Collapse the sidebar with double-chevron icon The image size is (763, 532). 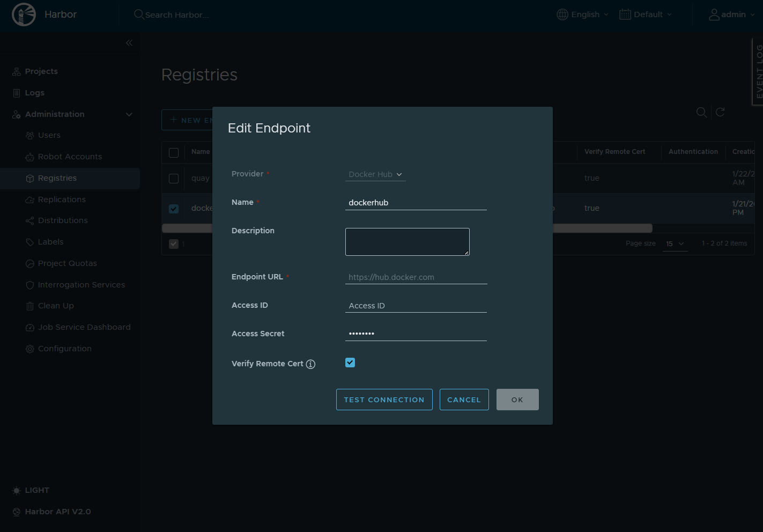pos(129,43)
